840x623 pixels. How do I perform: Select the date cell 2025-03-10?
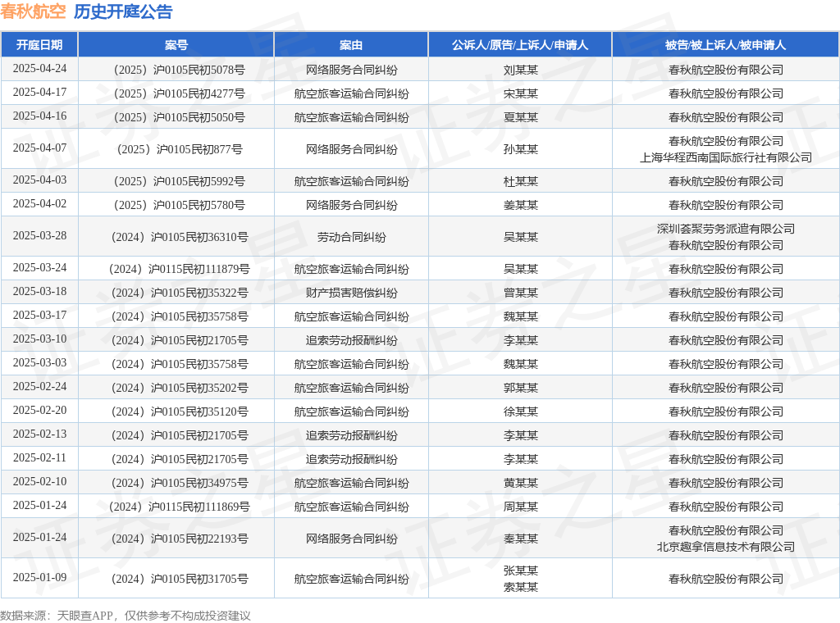click(x=39, y=339)
